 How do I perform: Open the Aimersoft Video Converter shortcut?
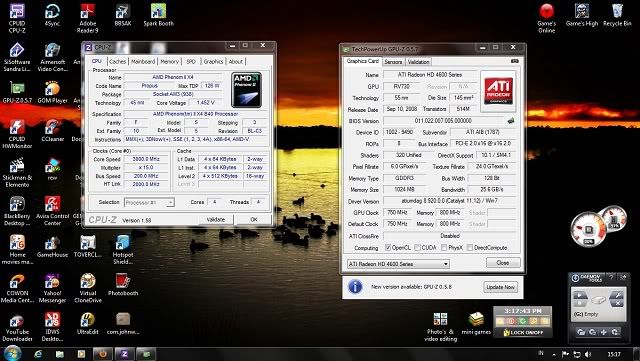[52, 57]
